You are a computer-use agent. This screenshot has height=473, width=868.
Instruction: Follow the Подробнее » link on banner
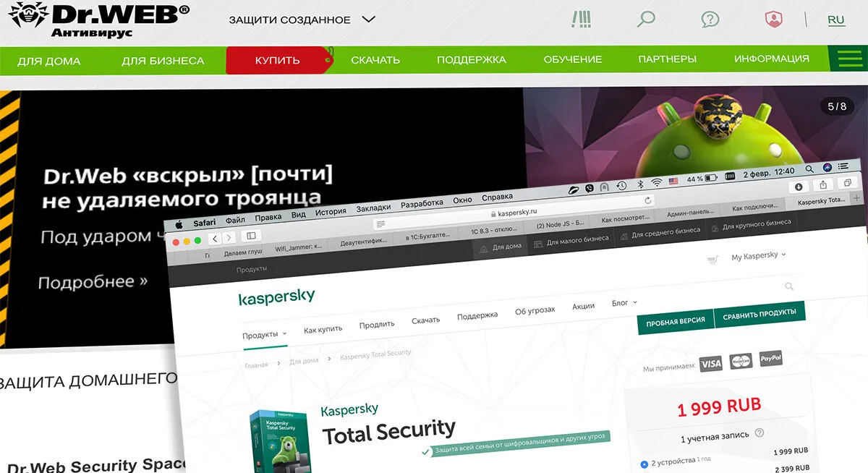click(x=93, y=281)
